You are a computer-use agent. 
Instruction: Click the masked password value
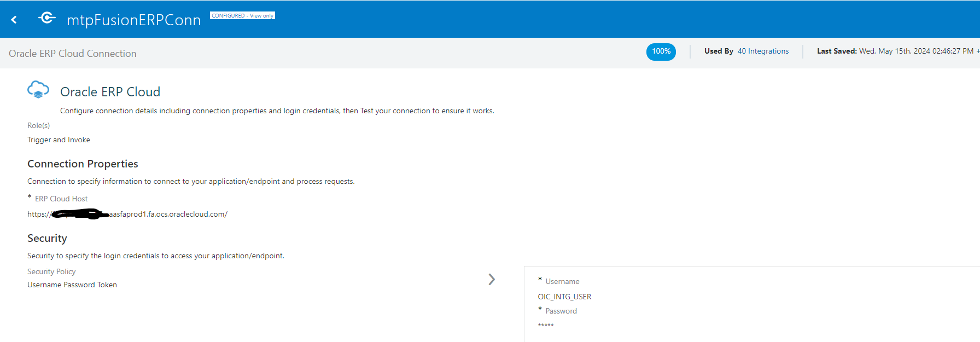(546, 326)
